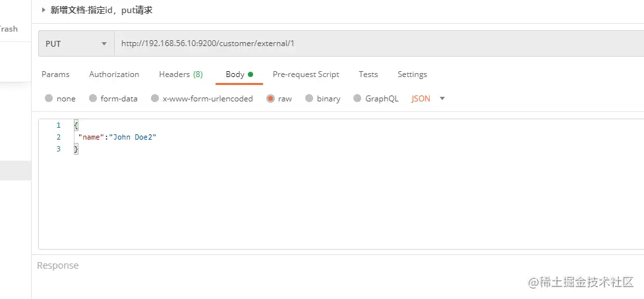Click the request title 新增文档-指定id，put请求
This screenshot has width=644, height=299.
point(102,11)
